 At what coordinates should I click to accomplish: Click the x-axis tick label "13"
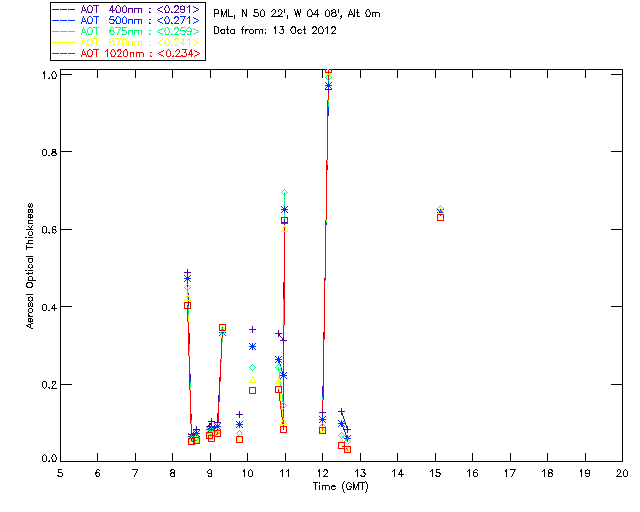point(360,473)
